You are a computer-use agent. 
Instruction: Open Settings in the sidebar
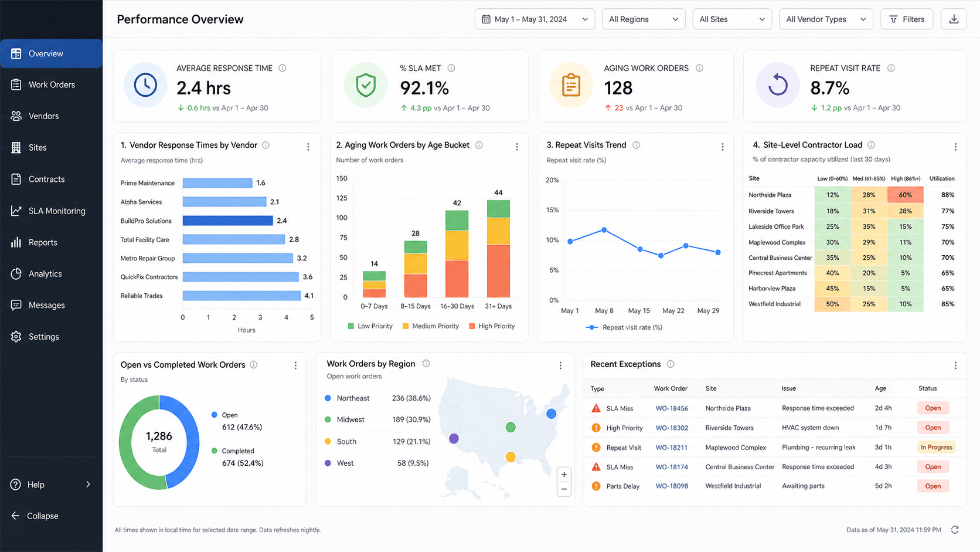[x=51, y=337]
